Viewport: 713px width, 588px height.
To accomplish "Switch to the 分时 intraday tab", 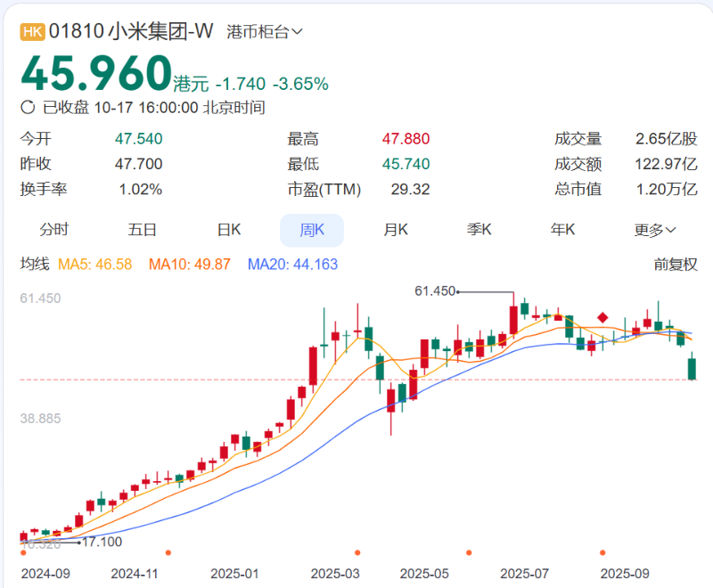I will coord(55,229).
